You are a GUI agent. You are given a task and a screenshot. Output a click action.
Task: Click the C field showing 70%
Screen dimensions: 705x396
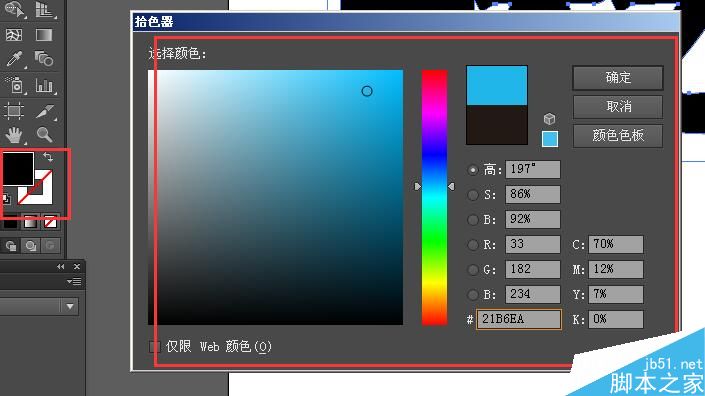[616, 245]
